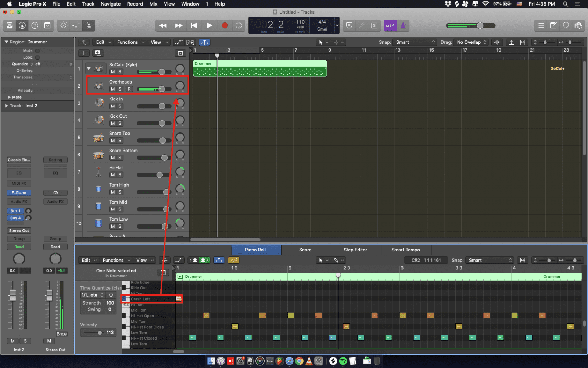This screenshot has height=368, width=588.
Task: Click the Fast Forward transport button
Action: coord(179,25)
